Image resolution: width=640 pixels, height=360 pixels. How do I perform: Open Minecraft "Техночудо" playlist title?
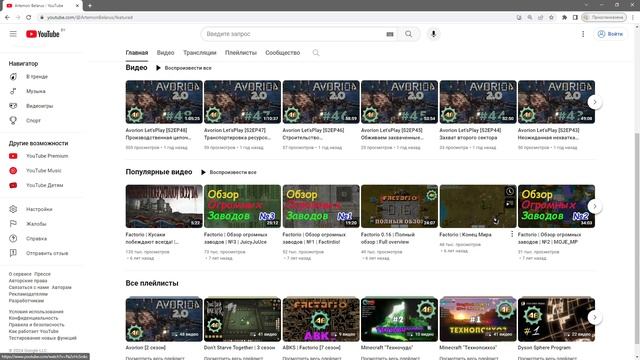[x=387, y=348]
